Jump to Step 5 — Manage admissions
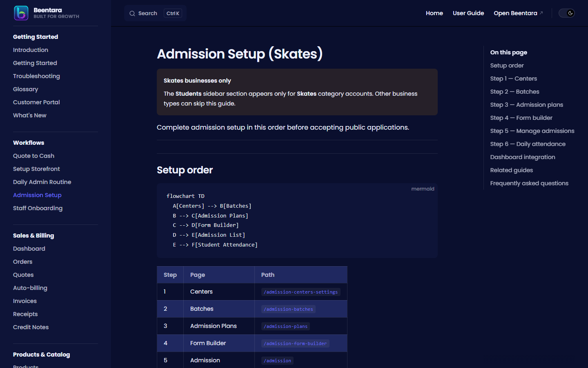The width and height of the screenshot is (588, 368). click(x=532, y=131)
